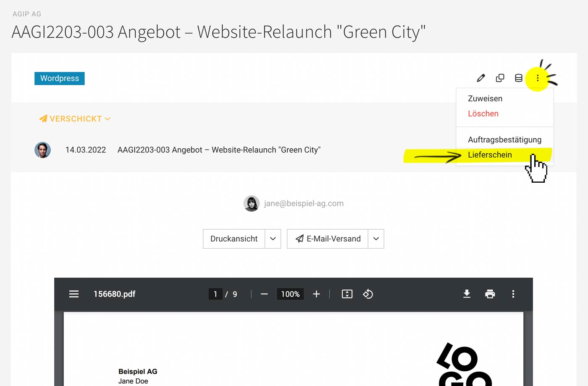Open the PDF viewer's three-dot menu
This screenshot has width=588, height=386.
point(513,294)
